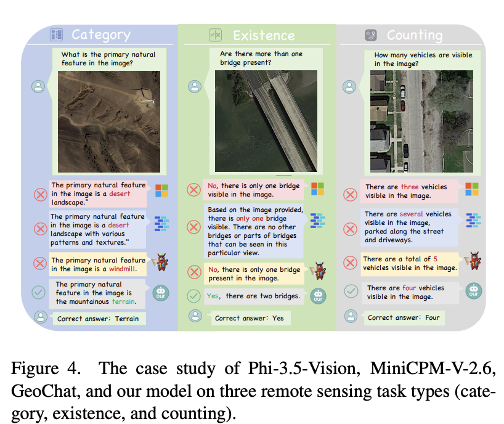
Task: Click the answer 'only one bridge visible in the image'
Action: pos(253,190)
